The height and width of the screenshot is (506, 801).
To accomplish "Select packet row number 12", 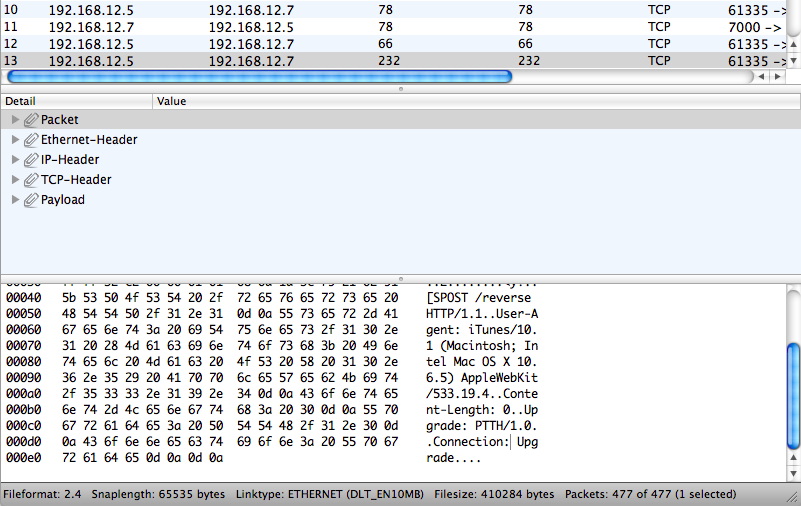I will click(x=393, y=43).
